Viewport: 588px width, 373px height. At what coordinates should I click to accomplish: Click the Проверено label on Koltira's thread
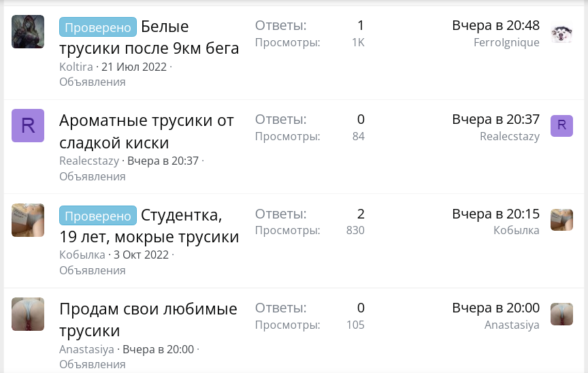[98, 27]
